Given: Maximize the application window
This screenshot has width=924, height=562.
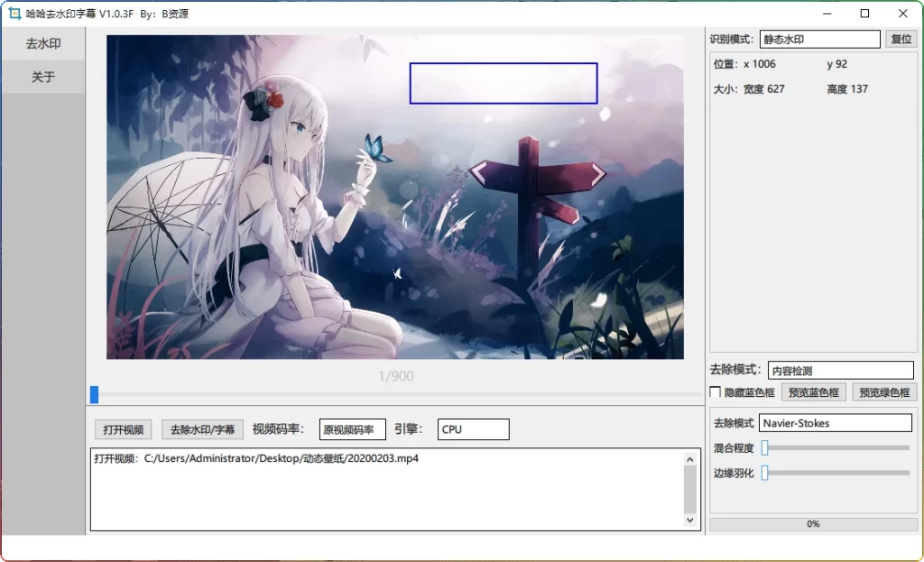Looking at the screenshot, I should click(x=864, y=14).
